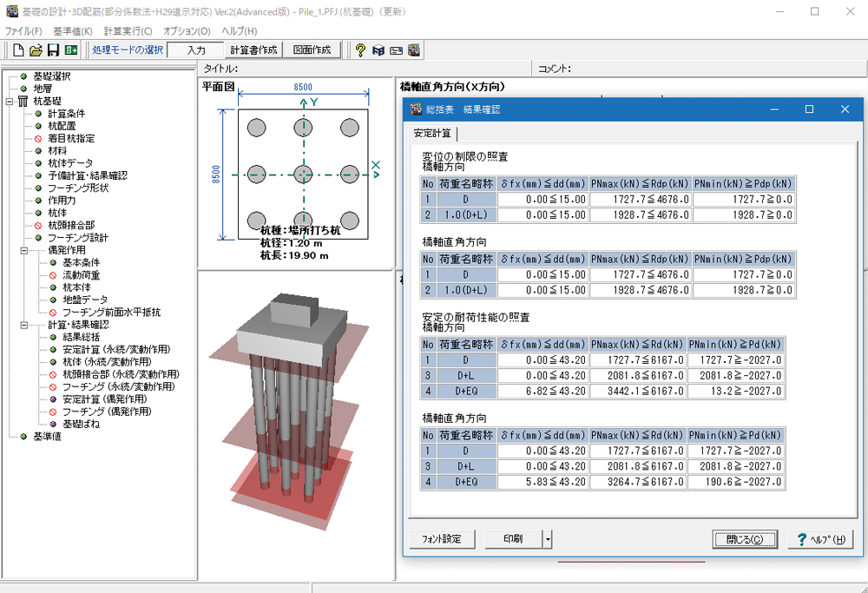This screenshot has height=593, width=868.
Task: Select 杭体 (永続/変動作用) in the tree
Action: pyautogui.click(x=108, y=362)
